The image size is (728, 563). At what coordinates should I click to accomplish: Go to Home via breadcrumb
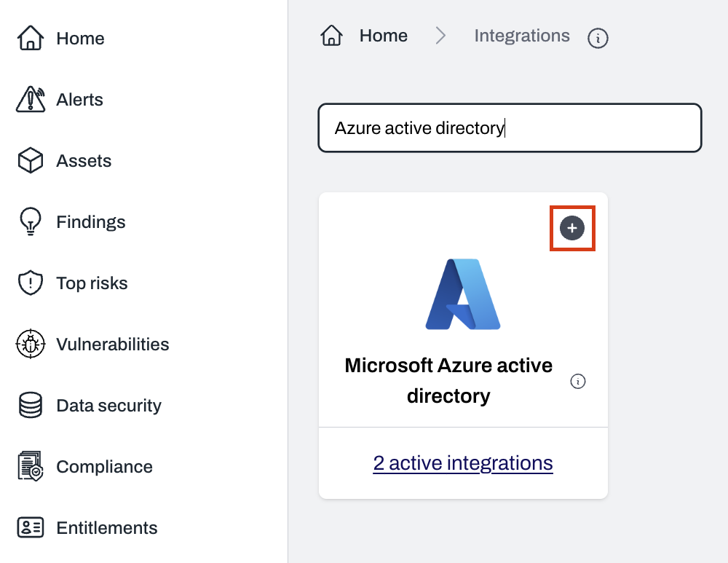point(384,36)
